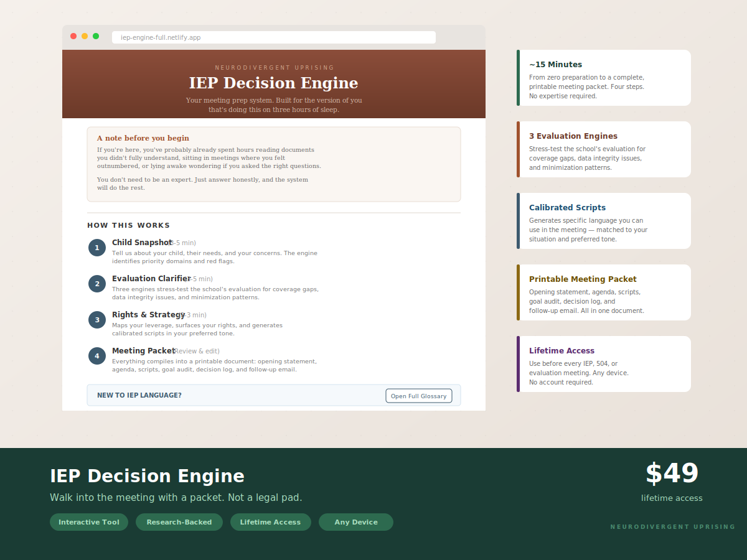The width and height of the screenshot is (747, 560).
Task: Click the green browser traffic light
Action: 95,36
